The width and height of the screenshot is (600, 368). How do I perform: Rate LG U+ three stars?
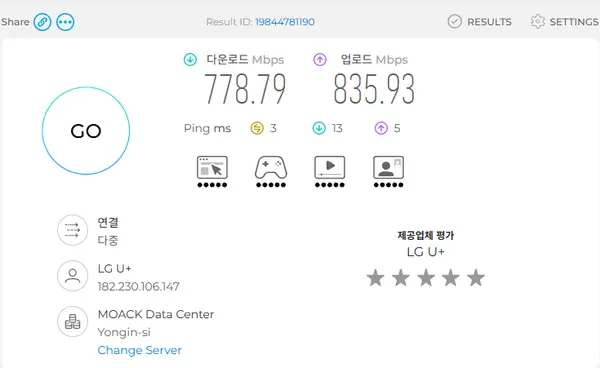(x=426, y=278)
